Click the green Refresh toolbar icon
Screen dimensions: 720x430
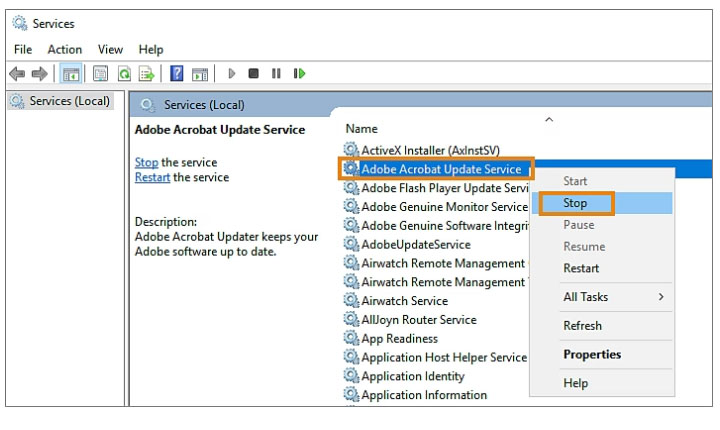coord(124,74)
